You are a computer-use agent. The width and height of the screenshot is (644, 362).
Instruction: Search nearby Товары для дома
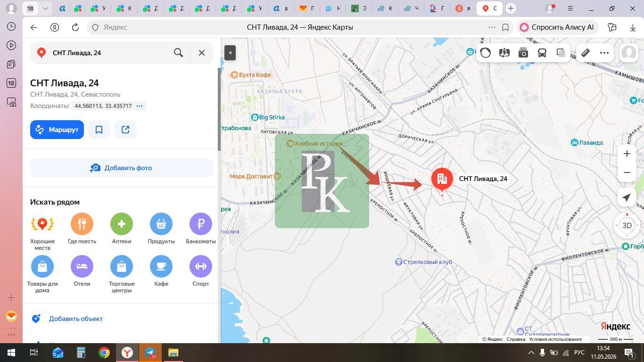(x=42, y=274)
